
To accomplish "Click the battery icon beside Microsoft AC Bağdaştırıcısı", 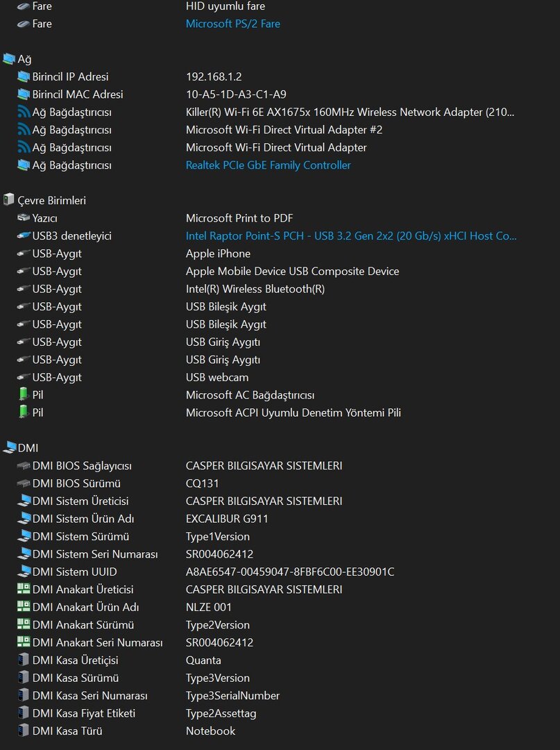I will [24, 395].
